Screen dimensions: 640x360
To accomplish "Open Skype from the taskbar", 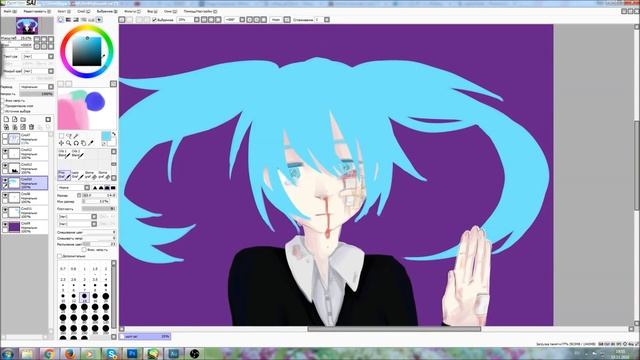I will point(111,353).
